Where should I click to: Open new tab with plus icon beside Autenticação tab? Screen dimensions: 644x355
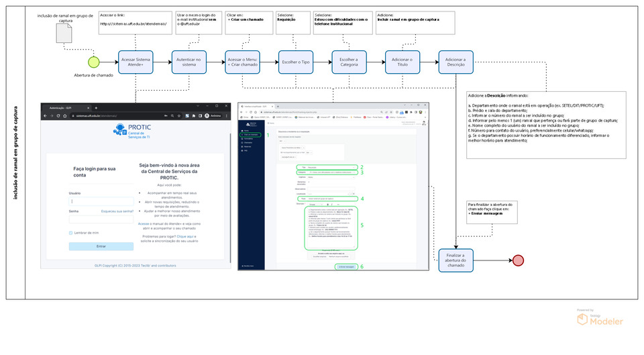pos(97,107)
